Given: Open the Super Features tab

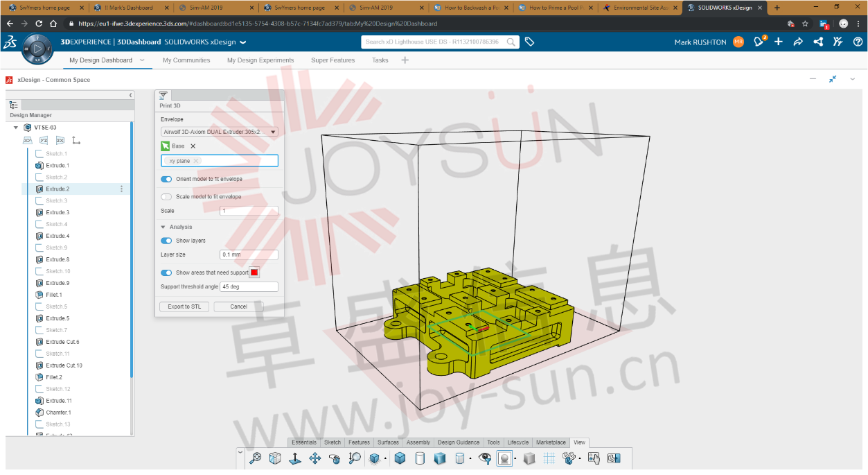Looking at the screenshot, I should (x=333, y=60).
